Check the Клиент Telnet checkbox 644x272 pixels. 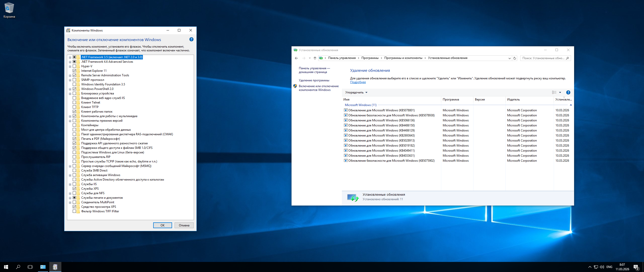[x=74, y=103]
